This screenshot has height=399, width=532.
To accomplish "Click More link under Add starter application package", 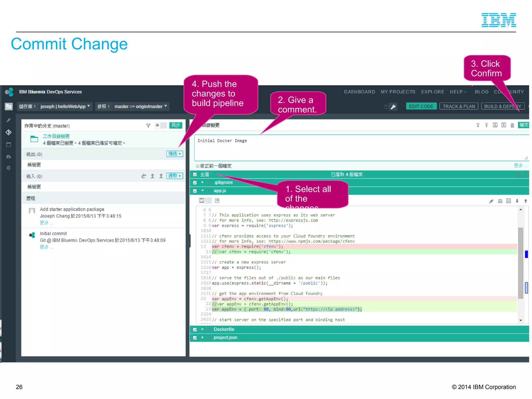I will [46, 223].
